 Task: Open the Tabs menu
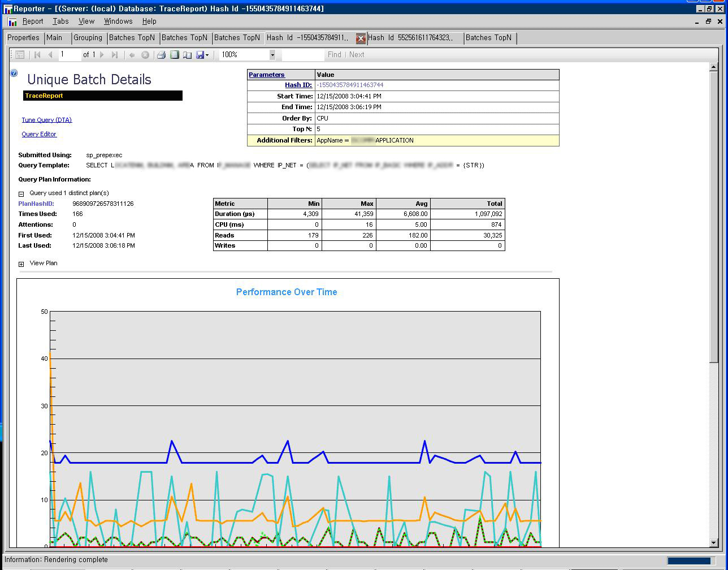click(x=60, y=21)
